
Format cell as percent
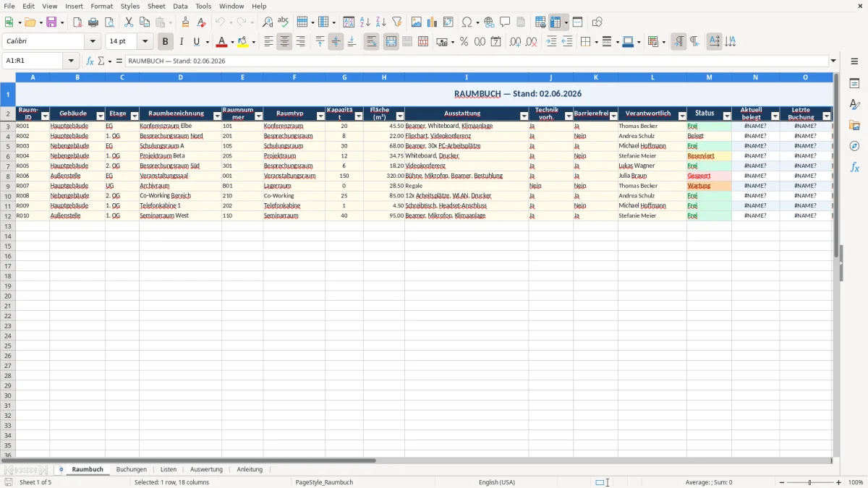pyautogui.click(x=464, y=42)
